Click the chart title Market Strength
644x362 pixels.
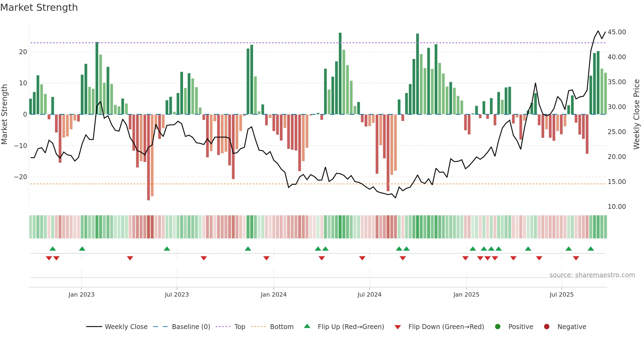click(39, 8)
